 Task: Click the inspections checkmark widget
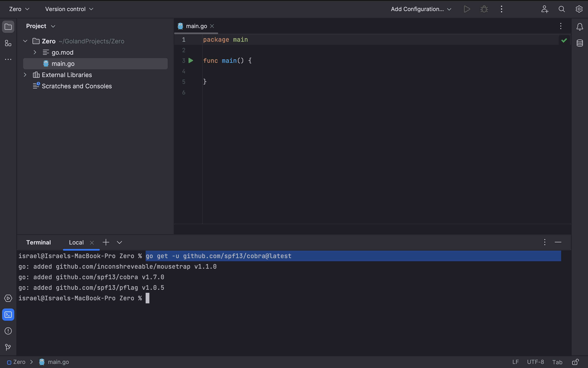click(564, 40)
